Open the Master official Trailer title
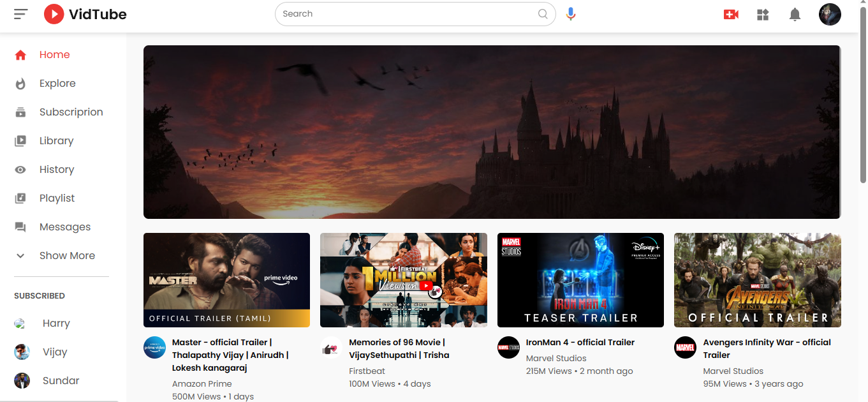 (230, 355)
